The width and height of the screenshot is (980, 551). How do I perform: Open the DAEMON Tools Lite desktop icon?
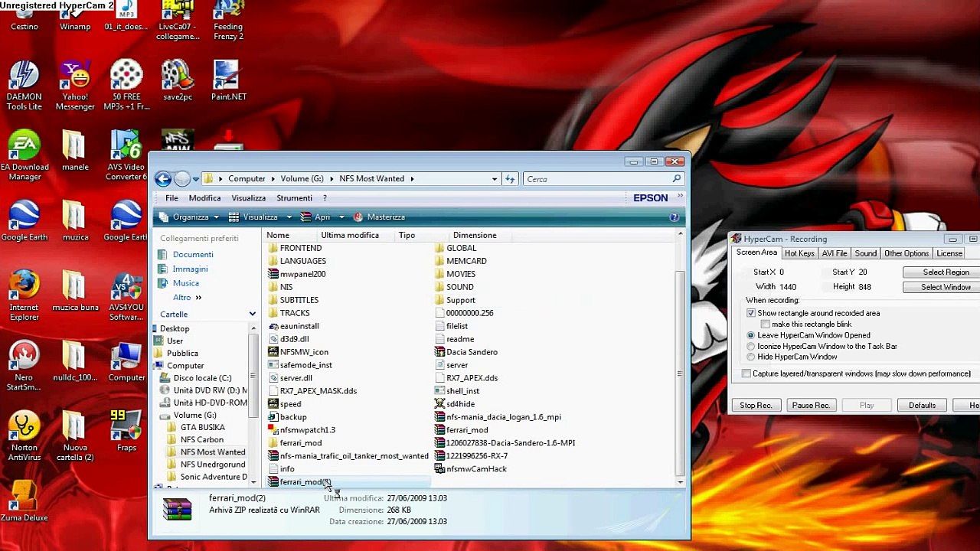[x=24, y=85]
